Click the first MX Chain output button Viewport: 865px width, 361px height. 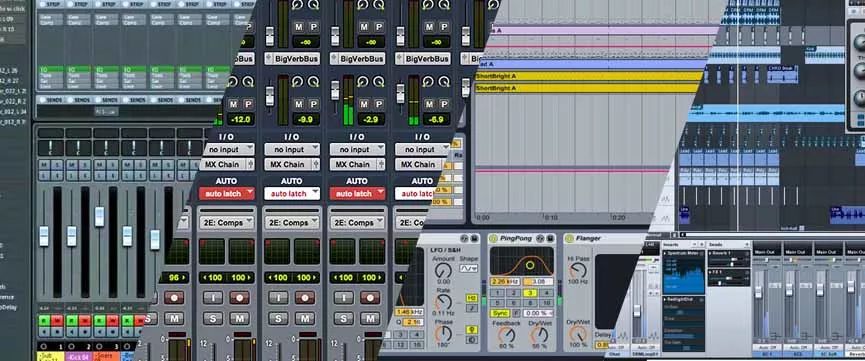coord(227,164)
